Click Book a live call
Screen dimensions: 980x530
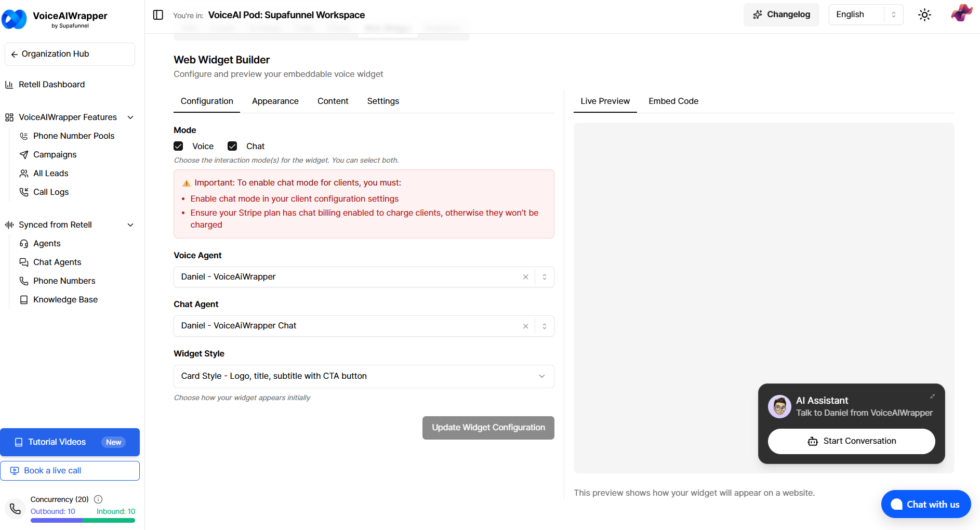coord(70,471)
